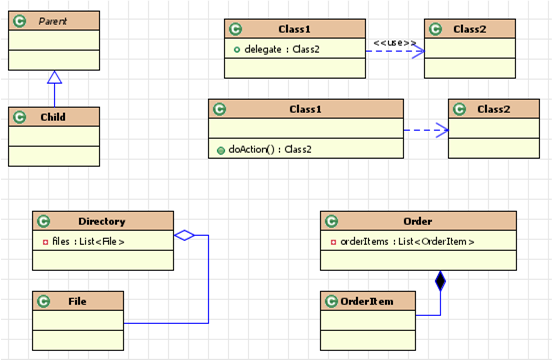Select the OrderItem class title
Image resolution: width=552 pixels, height=360 pixels.
pyautogui.click(x=367, y=302)
